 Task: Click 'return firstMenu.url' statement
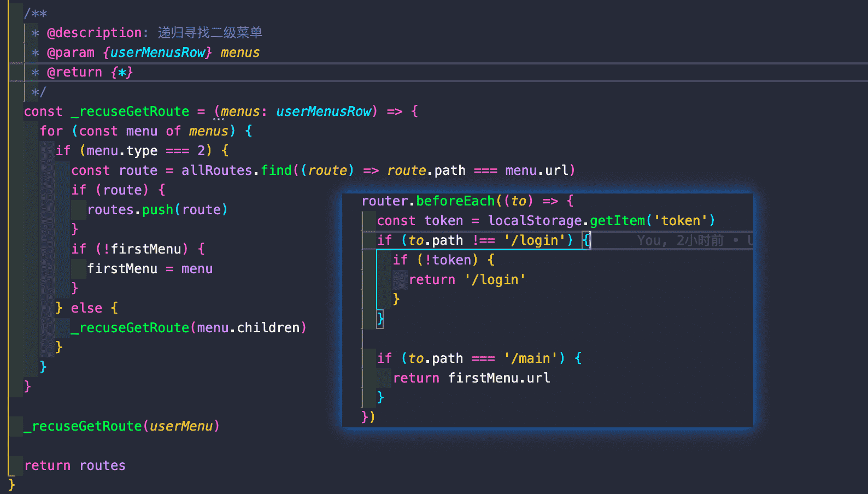click(x=472, y=378)
